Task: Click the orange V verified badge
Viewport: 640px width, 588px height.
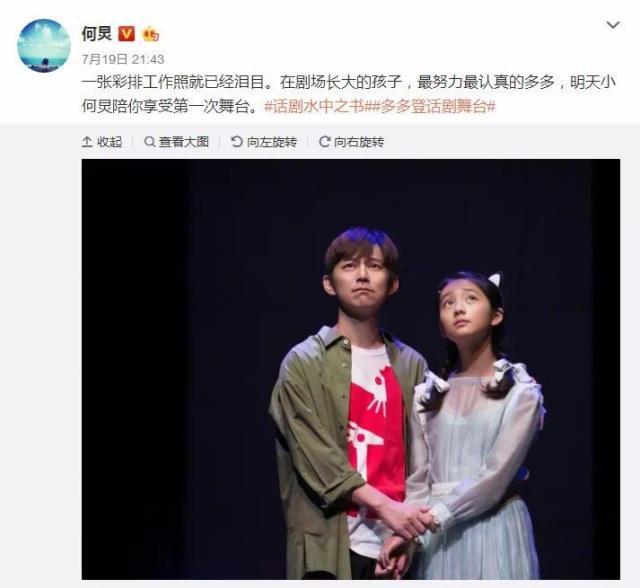Action: pos(127,34)
